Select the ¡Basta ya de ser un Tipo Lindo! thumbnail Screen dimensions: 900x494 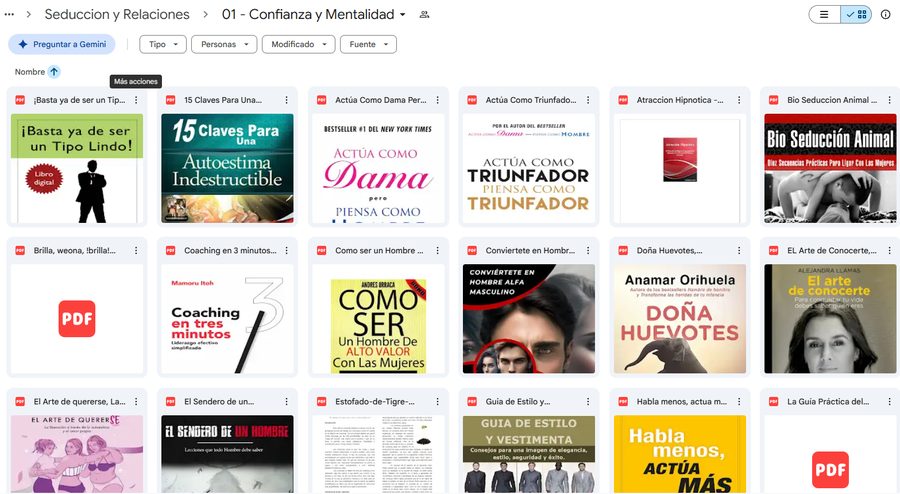[x=77, y=168]
